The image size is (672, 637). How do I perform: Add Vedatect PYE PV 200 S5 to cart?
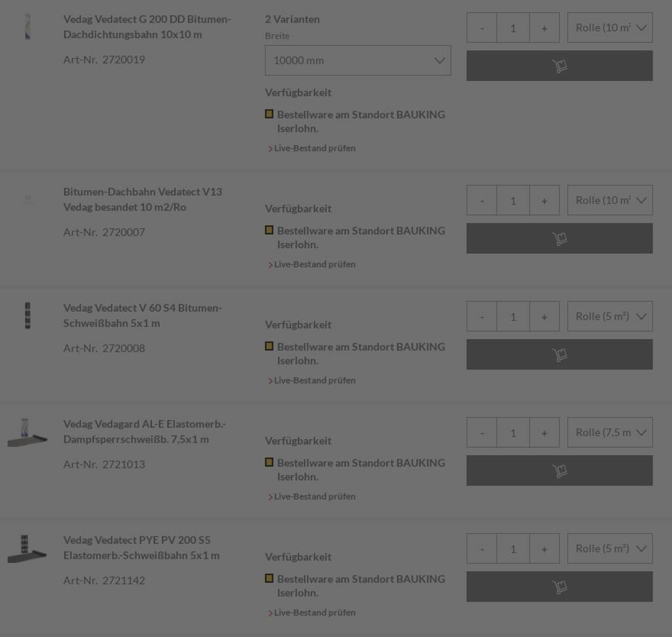coord(560,586)
